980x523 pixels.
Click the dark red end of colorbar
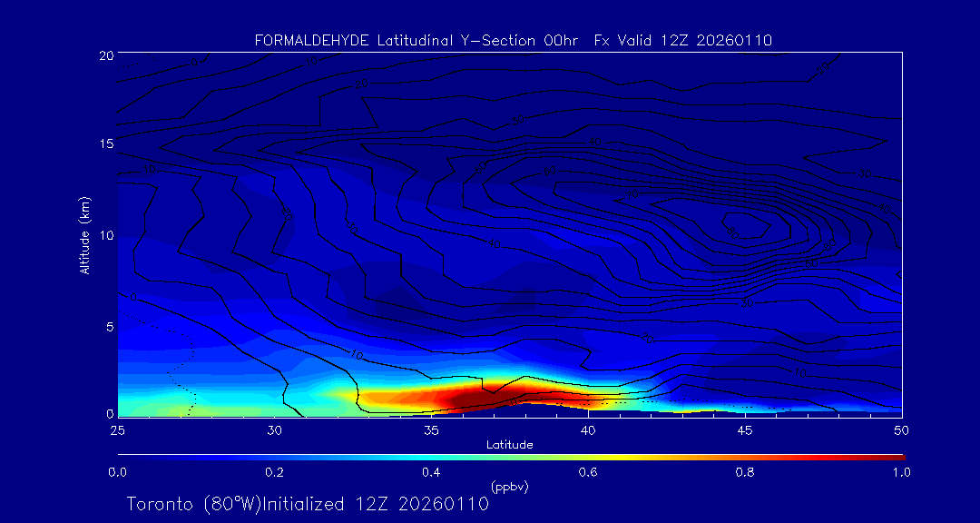(x=894, y=457)
